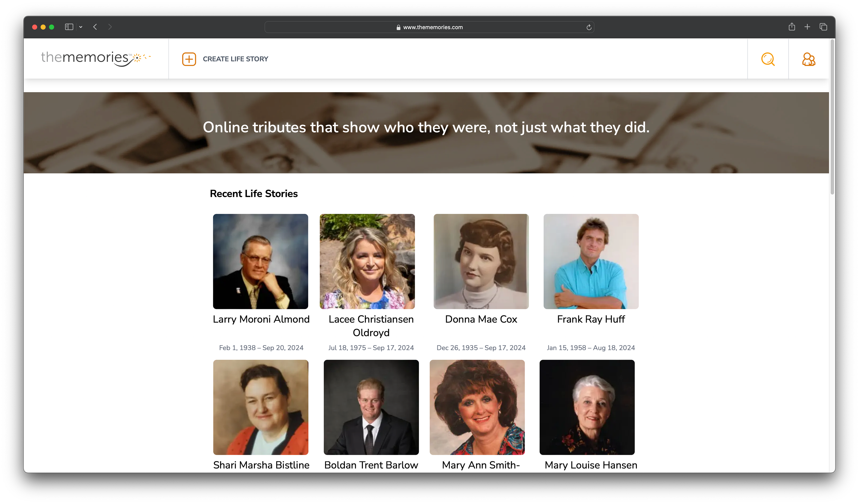Click the Lacee Christiansen Oldroyd name link
The height and width of the screenshot is (504, 859).
tap(371, 326)
